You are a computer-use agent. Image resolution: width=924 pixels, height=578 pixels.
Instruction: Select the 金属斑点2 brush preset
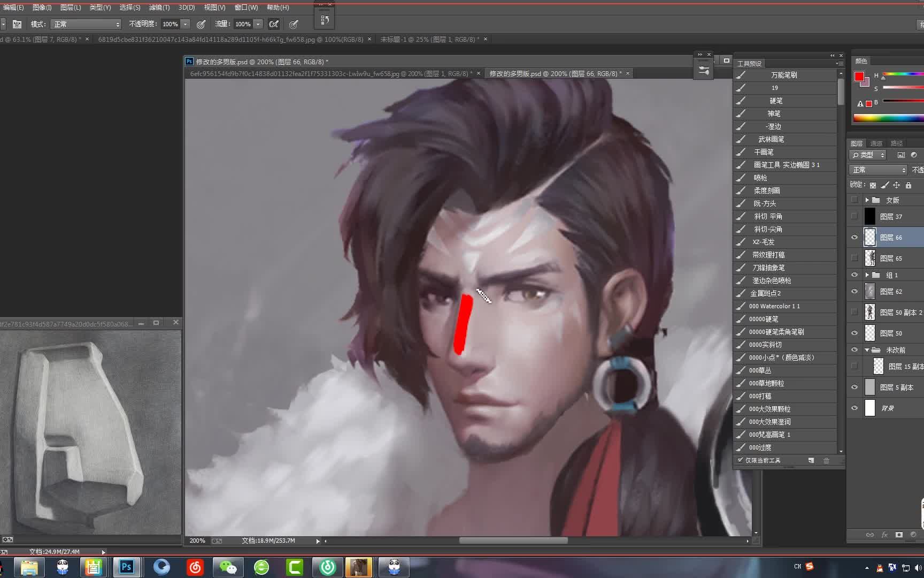pos(784,293)
